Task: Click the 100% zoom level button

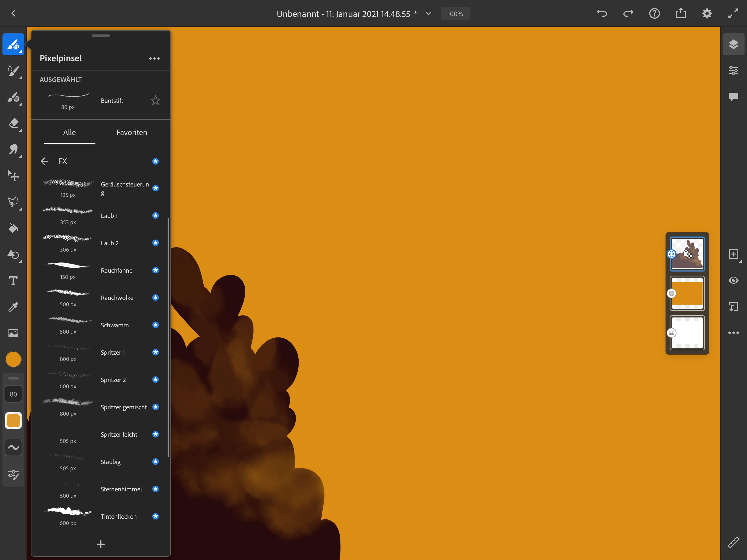Action: (455, 14)
